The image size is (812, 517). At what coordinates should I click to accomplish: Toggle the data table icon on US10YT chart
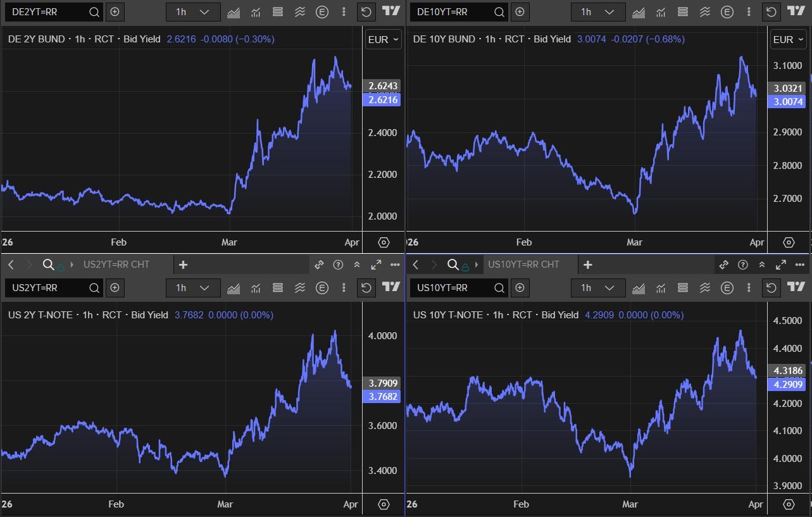click(682, 288)
